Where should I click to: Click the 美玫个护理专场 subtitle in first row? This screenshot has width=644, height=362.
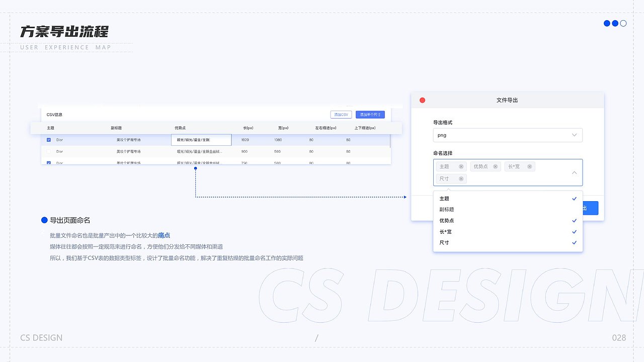(x=129, y=140)
